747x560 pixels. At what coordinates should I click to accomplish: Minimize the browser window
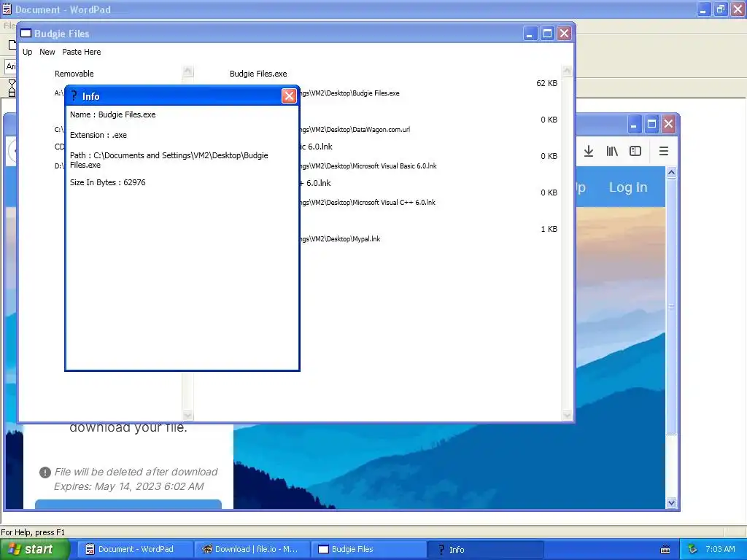click(634, 125)
